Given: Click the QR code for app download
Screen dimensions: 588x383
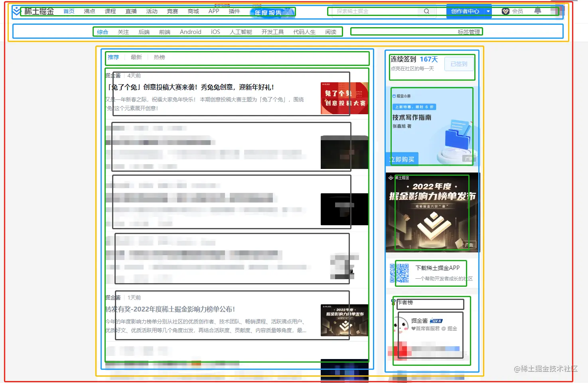Looking at the screenshot, I should pos(399,273).
